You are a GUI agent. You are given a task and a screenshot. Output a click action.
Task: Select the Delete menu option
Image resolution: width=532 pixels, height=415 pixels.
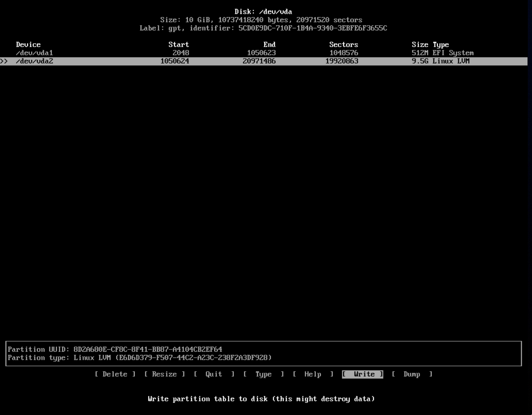tap(115, 374)
